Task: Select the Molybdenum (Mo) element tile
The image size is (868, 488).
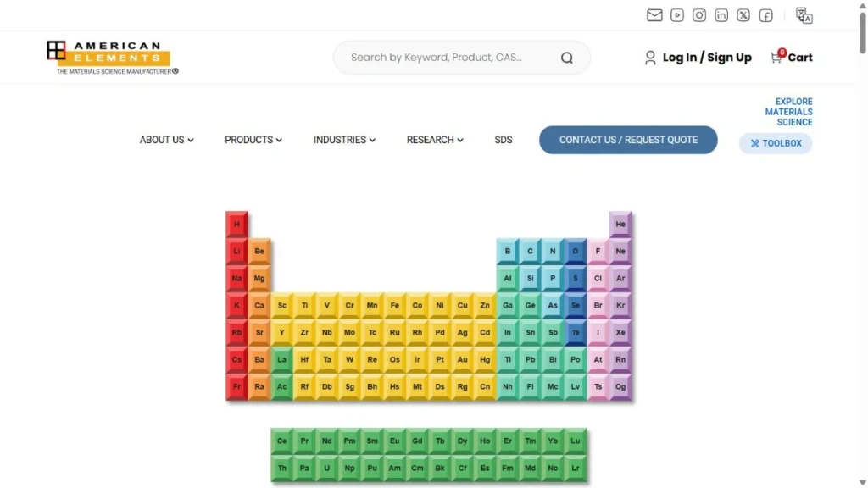Action: tap(349, 332)
